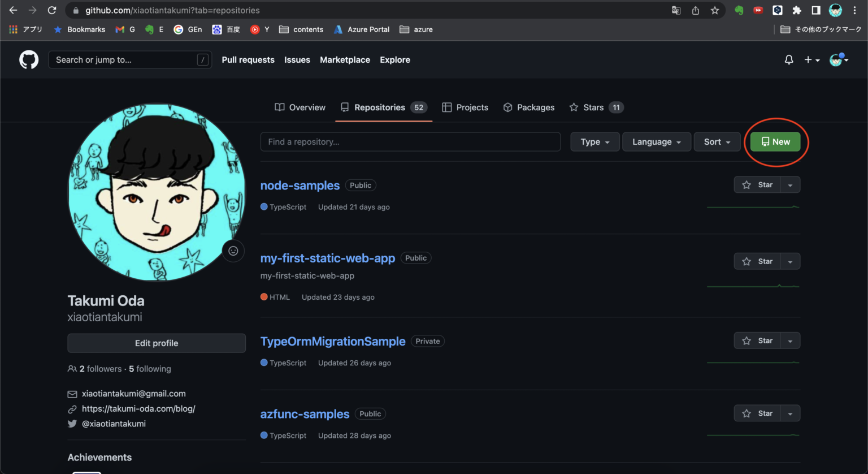Star the node-samples repository
This screenshot has height=474, width=868.
(757, 184)
